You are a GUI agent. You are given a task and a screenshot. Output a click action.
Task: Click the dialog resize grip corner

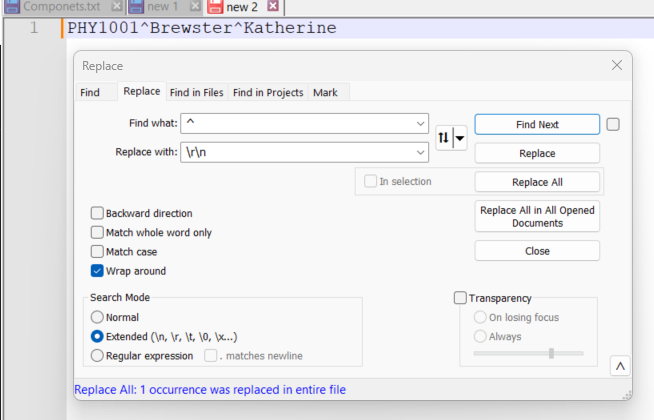626,395
